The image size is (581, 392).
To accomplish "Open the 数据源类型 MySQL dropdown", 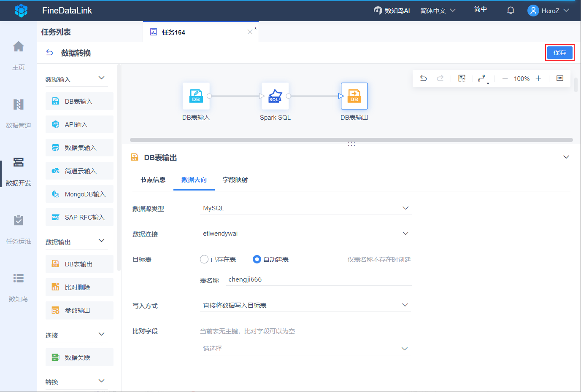I will (305, 208).
